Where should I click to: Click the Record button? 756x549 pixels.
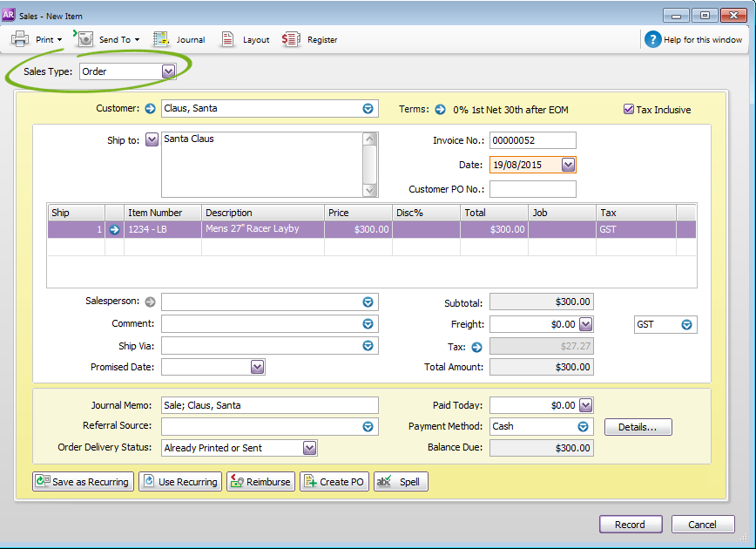tap(631, 525)
